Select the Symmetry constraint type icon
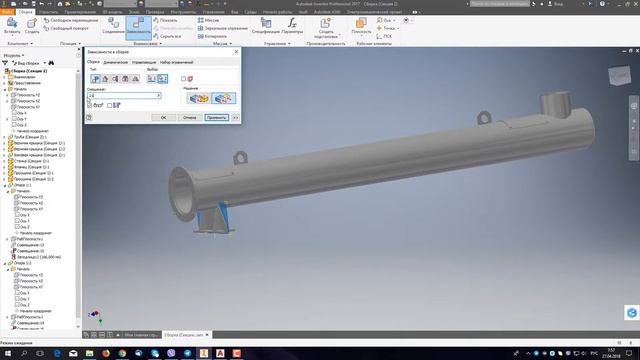Viewport: 640px width, 360px height. pyautogui.click(x=135, y=79)
